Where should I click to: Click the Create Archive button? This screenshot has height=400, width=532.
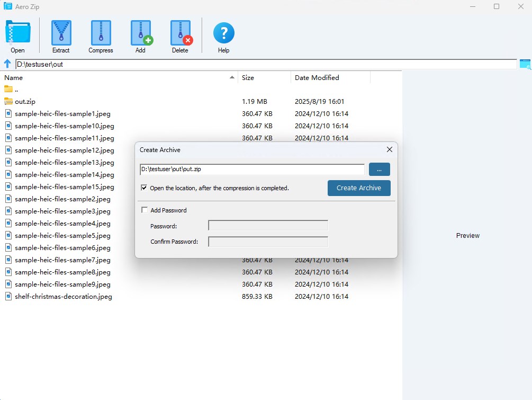point(359,188)
